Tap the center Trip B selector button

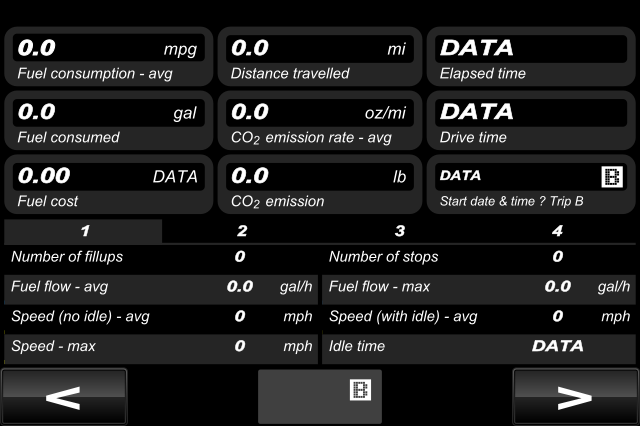point(320,397)
